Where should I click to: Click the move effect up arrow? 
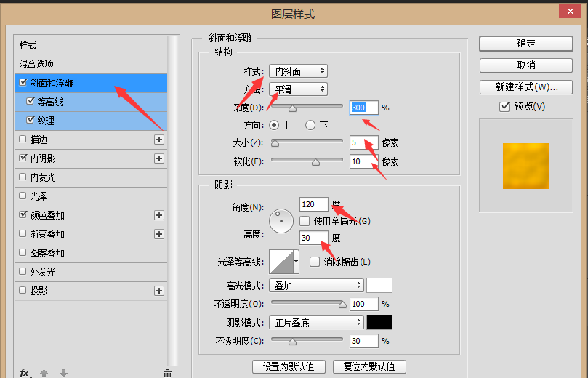44,373
